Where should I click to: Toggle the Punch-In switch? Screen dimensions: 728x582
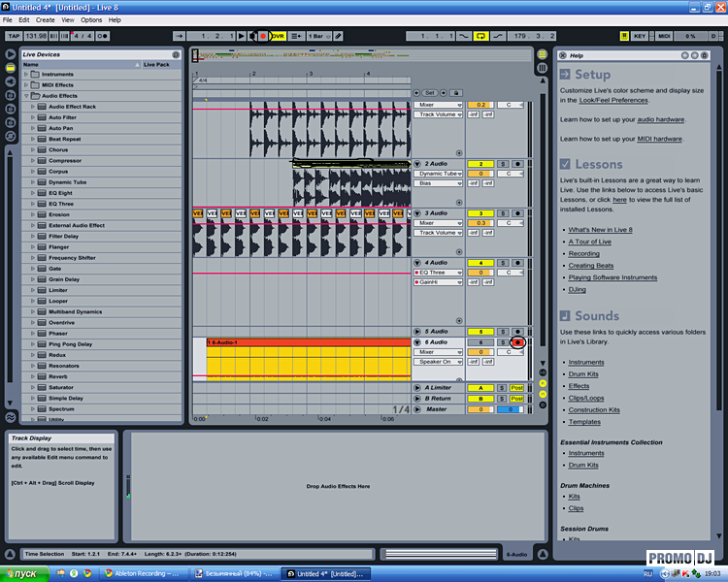[x=464, y=36]
